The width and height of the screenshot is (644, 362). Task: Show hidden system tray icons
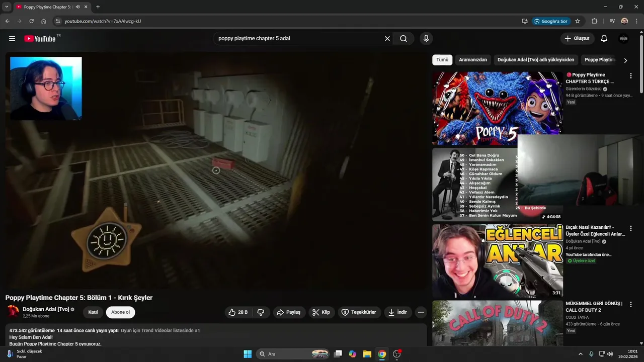[580, 354]
